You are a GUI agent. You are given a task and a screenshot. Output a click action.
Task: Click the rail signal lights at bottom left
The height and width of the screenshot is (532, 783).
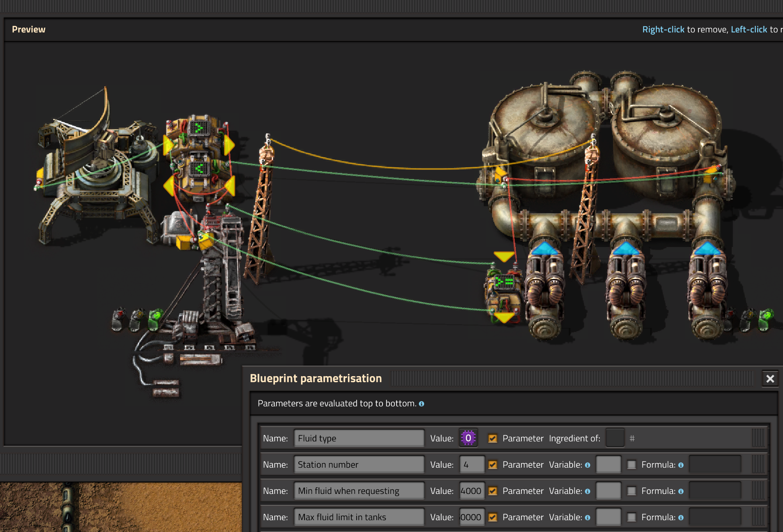(x=138, y=320)
